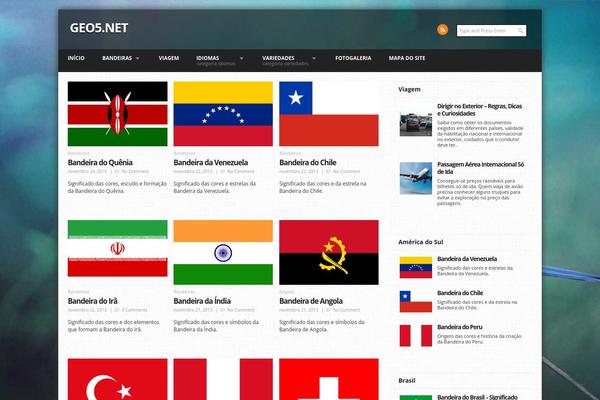Open the large Chile flag thumbnail

click(x=329, y=114)
